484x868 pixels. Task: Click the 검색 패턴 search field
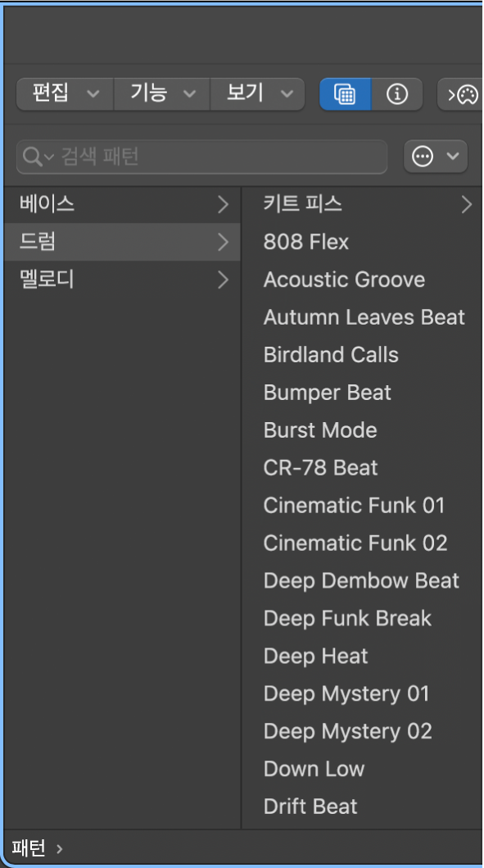coord(202,157)
